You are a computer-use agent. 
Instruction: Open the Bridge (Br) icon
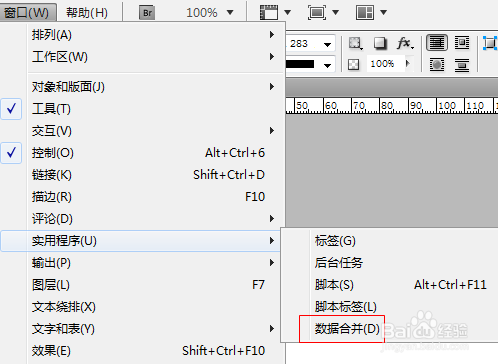pyautogui.click(x=147, y=13)
